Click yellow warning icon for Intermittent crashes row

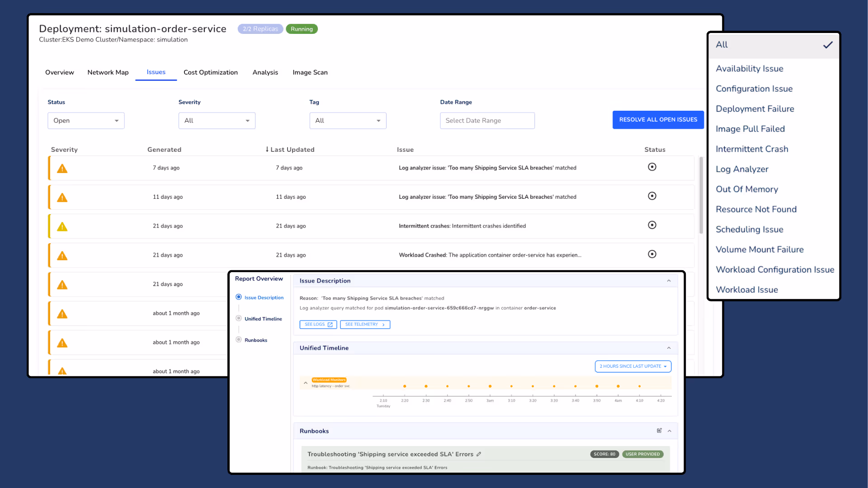tap(62, 226)
